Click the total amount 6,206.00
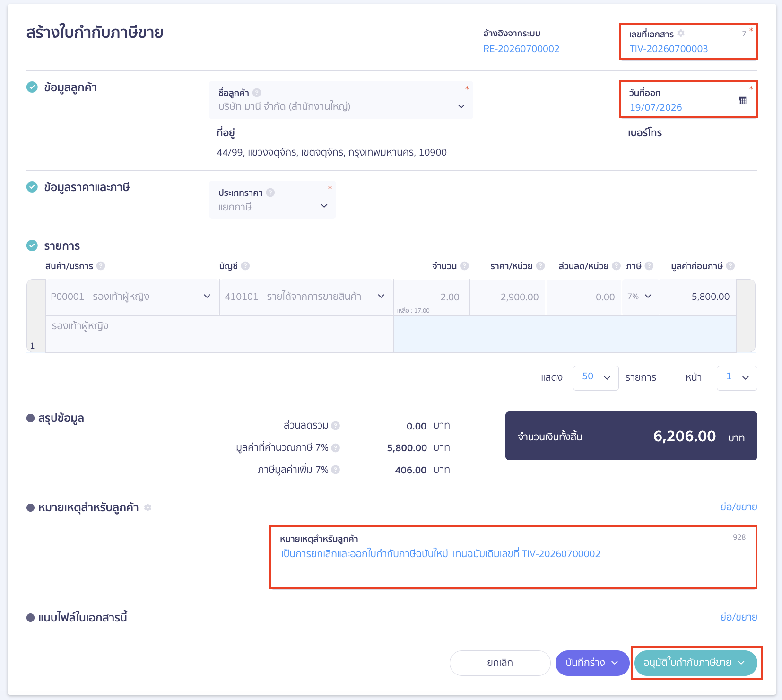 click(x=685, y=436)
